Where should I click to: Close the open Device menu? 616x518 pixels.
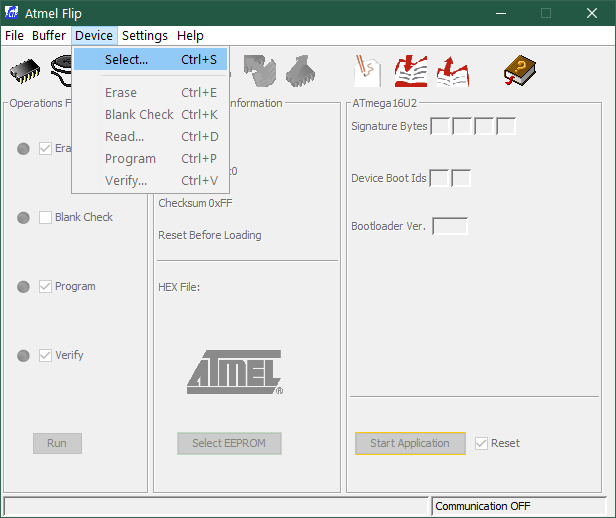(94, 36)
